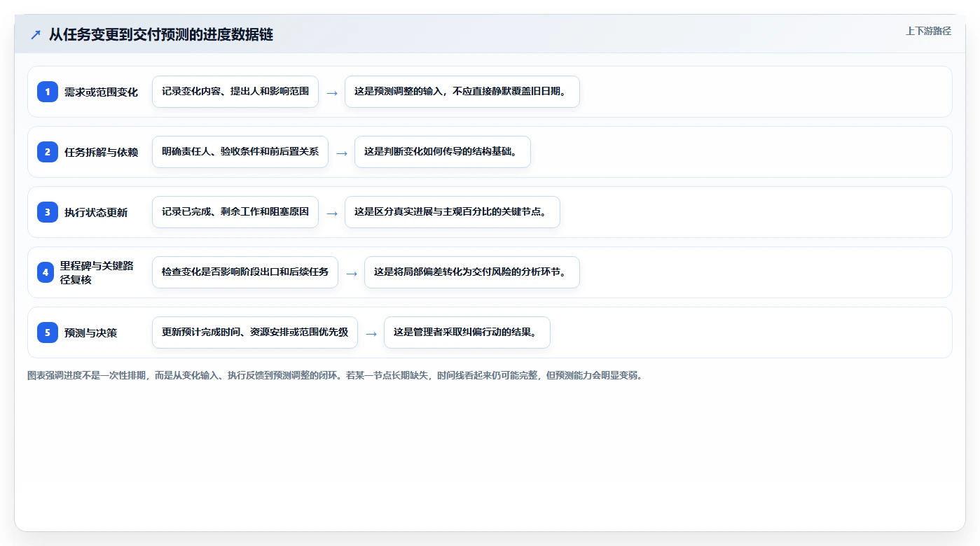Click the box 记录变化内容、提出人和影响范围

235,92
